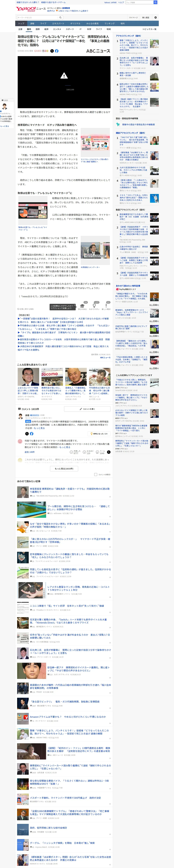Viewport: 174px width, 868px height.
Task: Open トピックス一覧 link
Action: (149, 29)
